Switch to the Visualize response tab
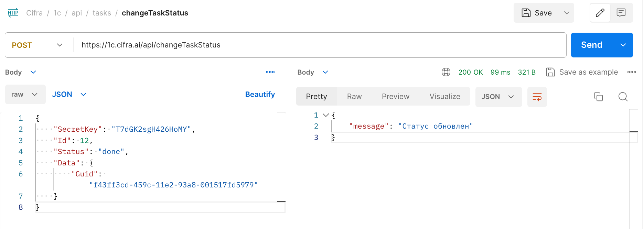644x229 pixels. [x=444, y=97]
